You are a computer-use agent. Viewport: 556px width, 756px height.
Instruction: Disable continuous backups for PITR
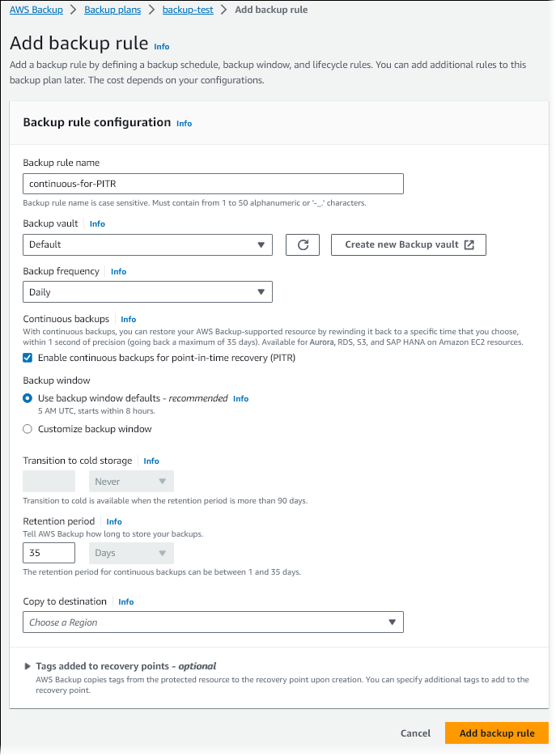(x=28, y=359)
